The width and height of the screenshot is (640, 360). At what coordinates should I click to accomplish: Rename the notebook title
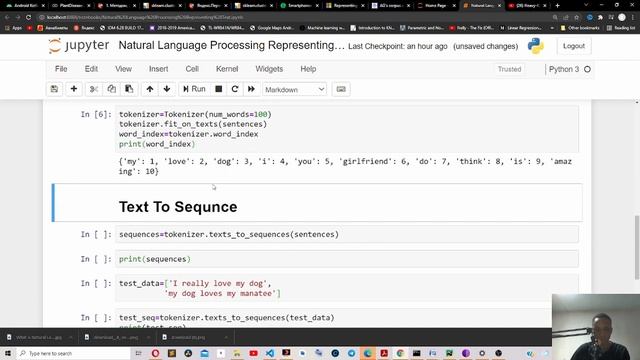(x=231, y=45)
